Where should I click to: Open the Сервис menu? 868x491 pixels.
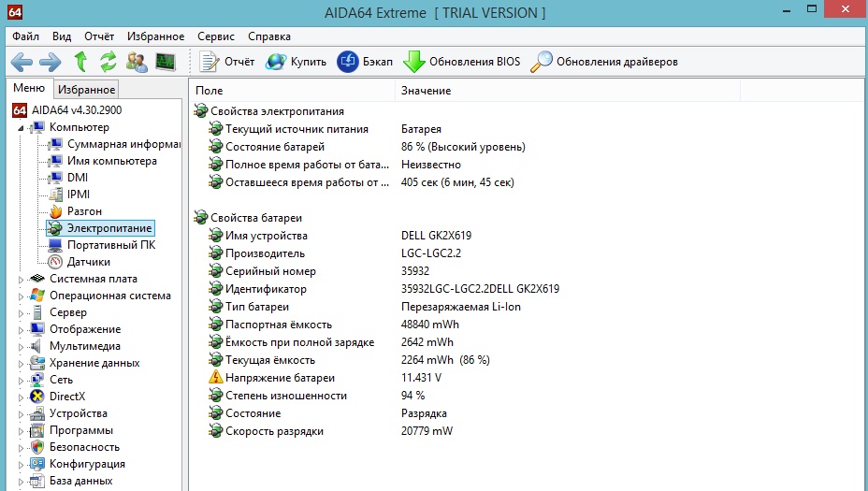pyautogui.click(x=216, y=36)
